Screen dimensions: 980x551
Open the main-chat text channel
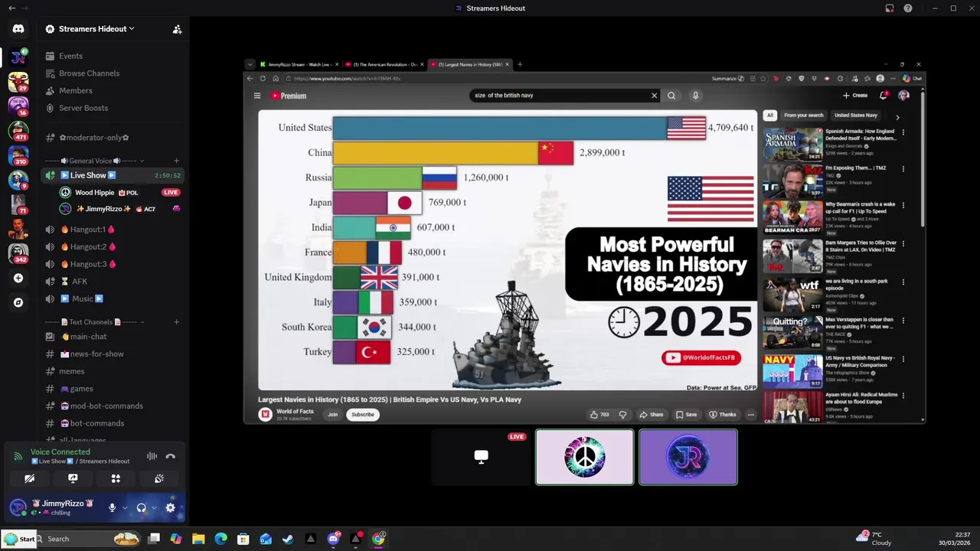click(88, 337)
